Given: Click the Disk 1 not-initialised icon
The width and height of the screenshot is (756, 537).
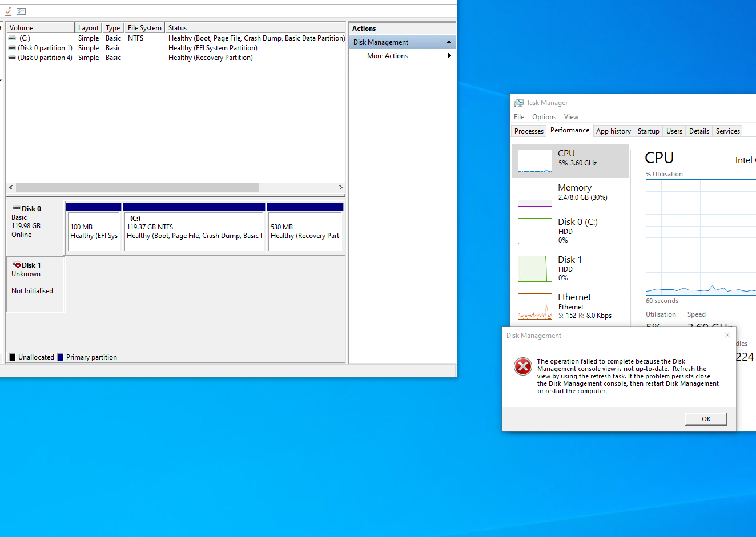Looking at the screenshot, I should 17,265.
